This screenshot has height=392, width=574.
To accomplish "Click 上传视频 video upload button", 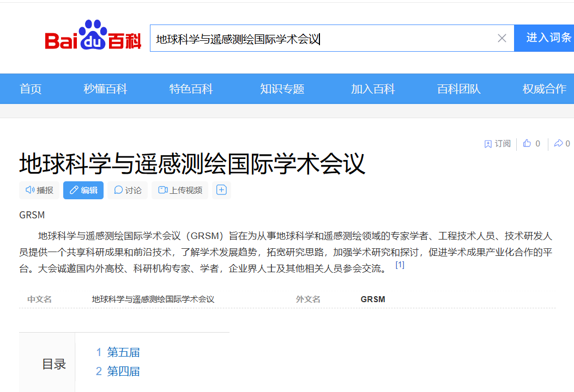I will point(180,190).
